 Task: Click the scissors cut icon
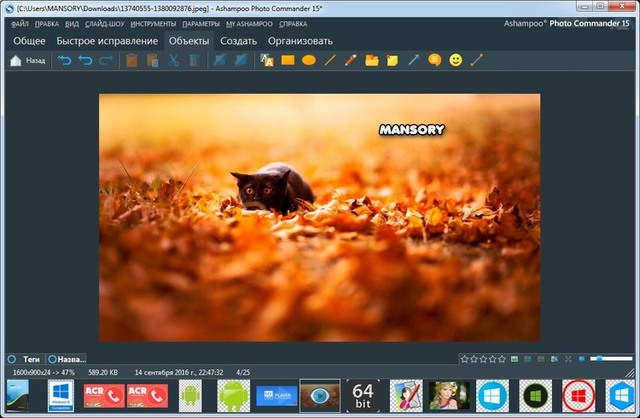click(173, 61)
